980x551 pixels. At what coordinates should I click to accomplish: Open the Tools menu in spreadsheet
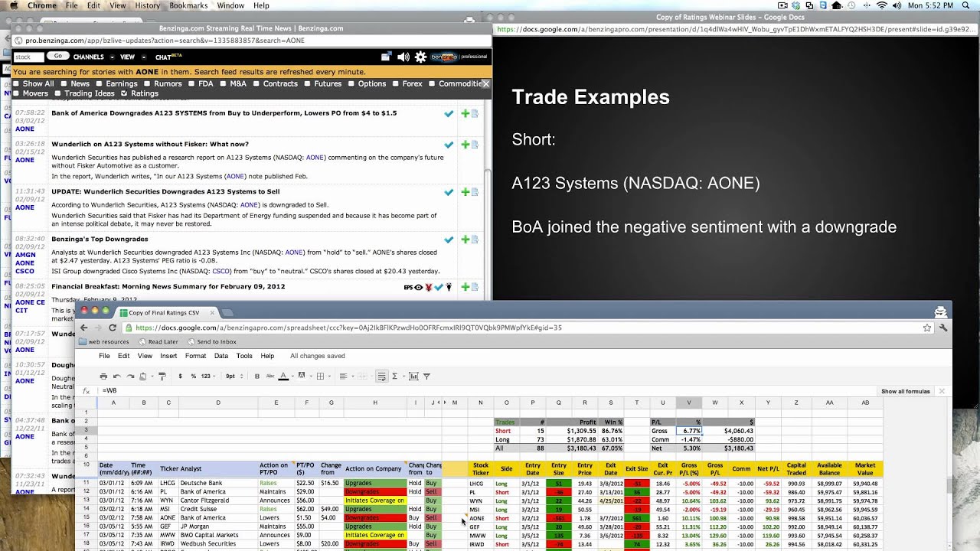click(x=244, y=356)
